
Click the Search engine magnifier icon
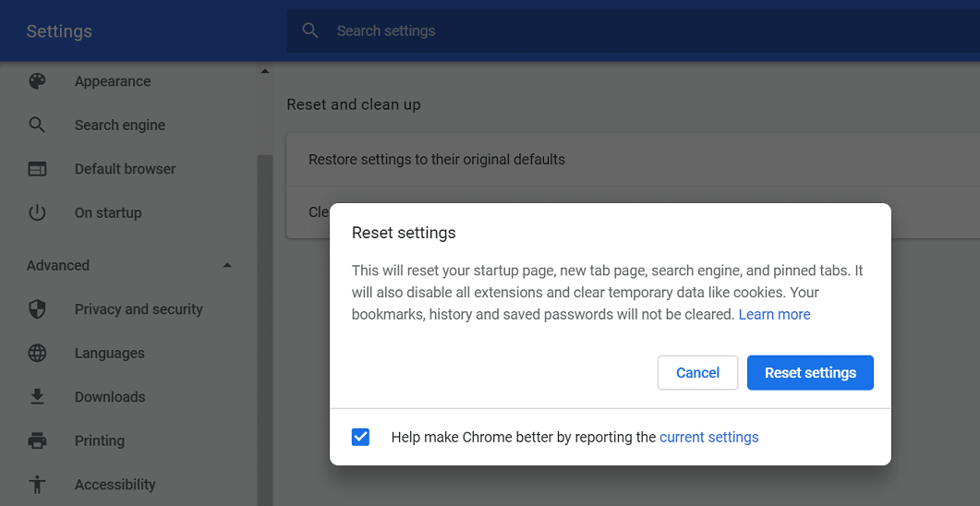point(37,125)
